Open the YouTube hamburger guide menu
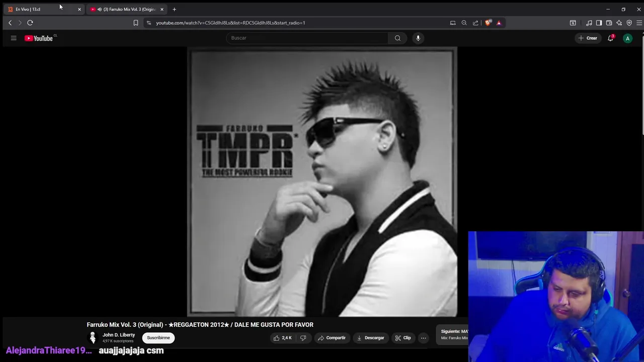The image size is (644, 362). point(14,38)
